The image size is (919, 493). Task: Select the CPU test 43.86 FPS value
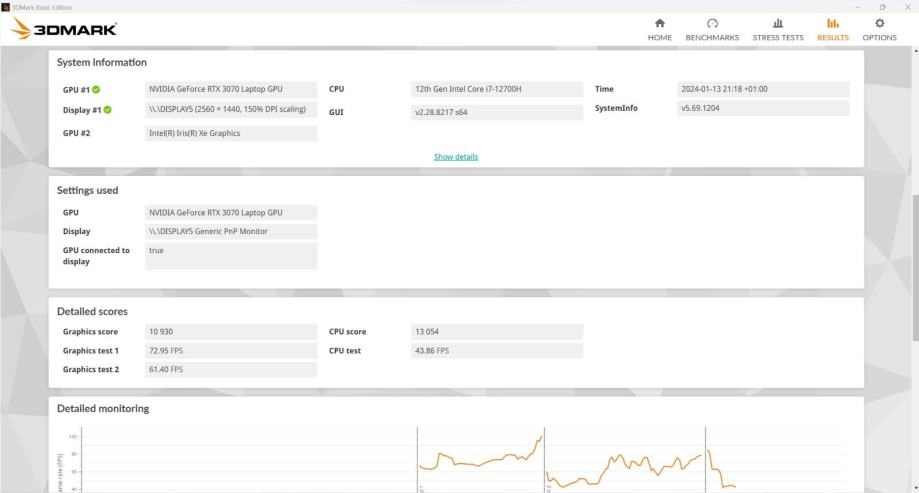point(497,351)
